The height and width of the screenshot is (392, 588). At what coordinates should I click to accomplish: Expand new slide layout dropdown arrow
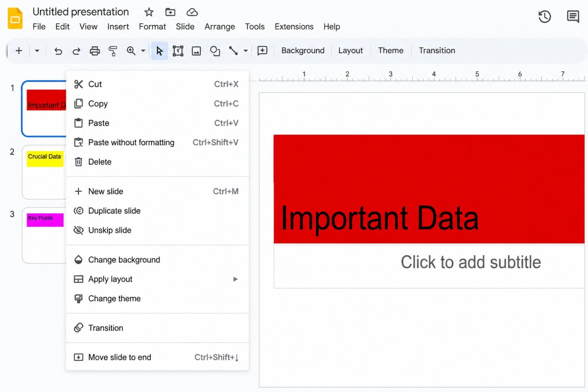tap(37, 51)
